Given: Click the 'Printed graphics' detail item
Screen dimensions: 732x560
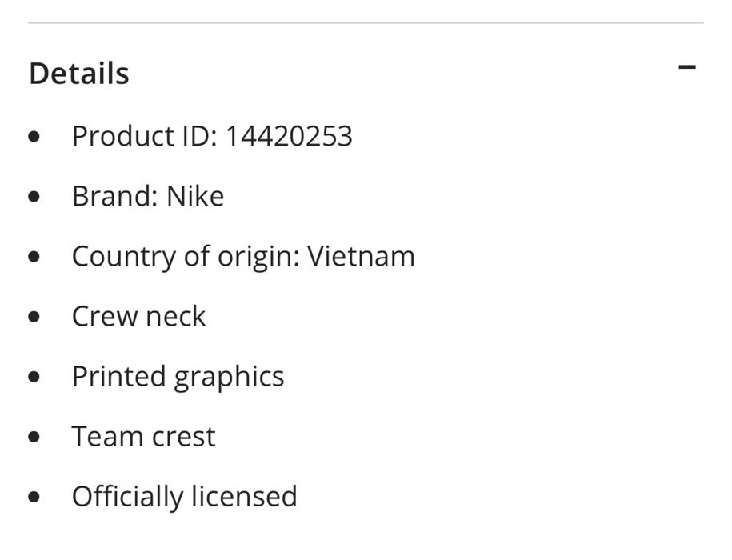Looking at the screenshot, I should 178,376.
